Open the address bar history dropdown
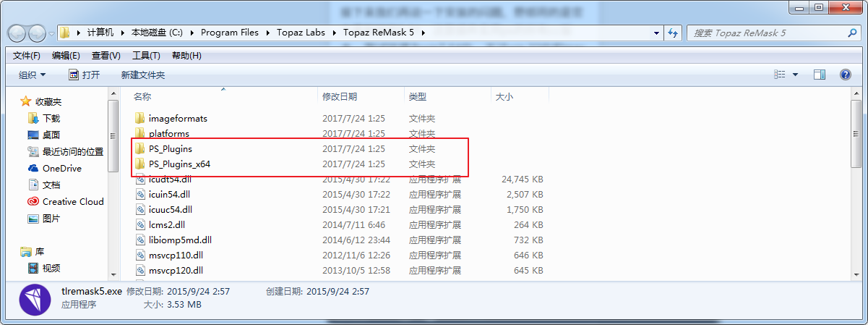 [x=657, y=33]
